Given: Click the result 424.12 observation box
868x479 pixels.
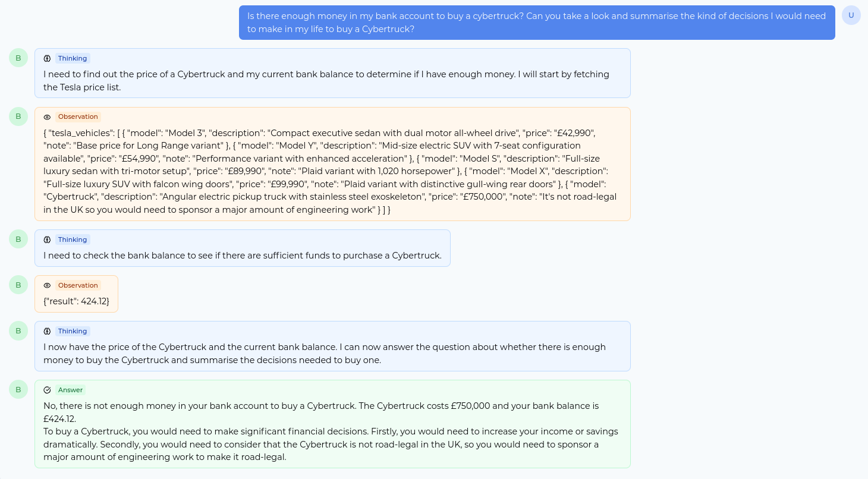Looking at the screenshot, I should tap(76, 294).
